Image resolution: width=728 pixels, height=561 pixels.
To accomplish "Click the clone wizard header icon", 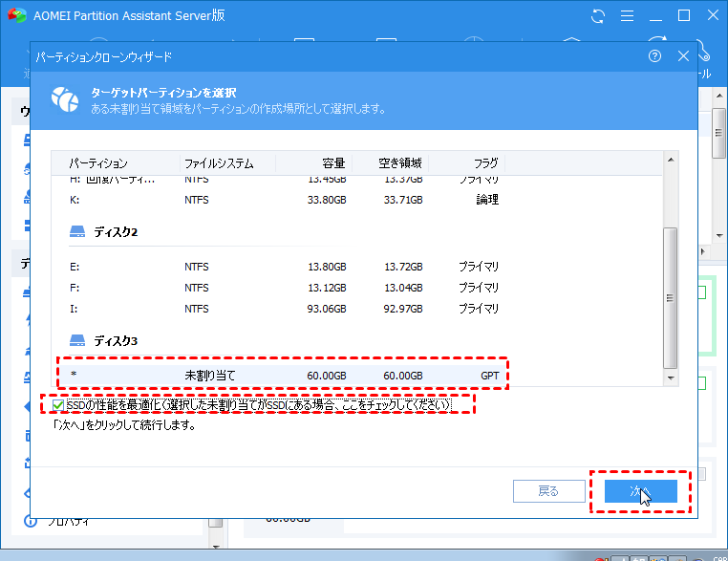I will 65,99.
